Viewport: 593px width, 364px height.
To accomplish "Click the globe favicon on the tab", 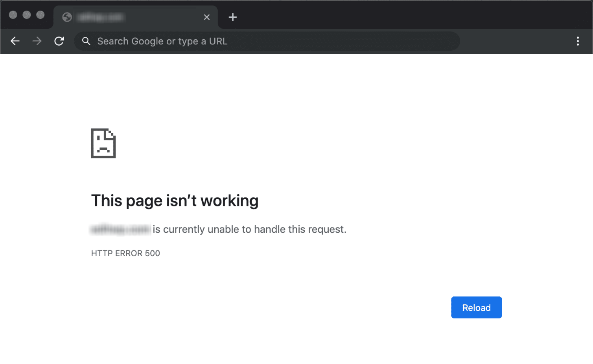I will 67,17.
